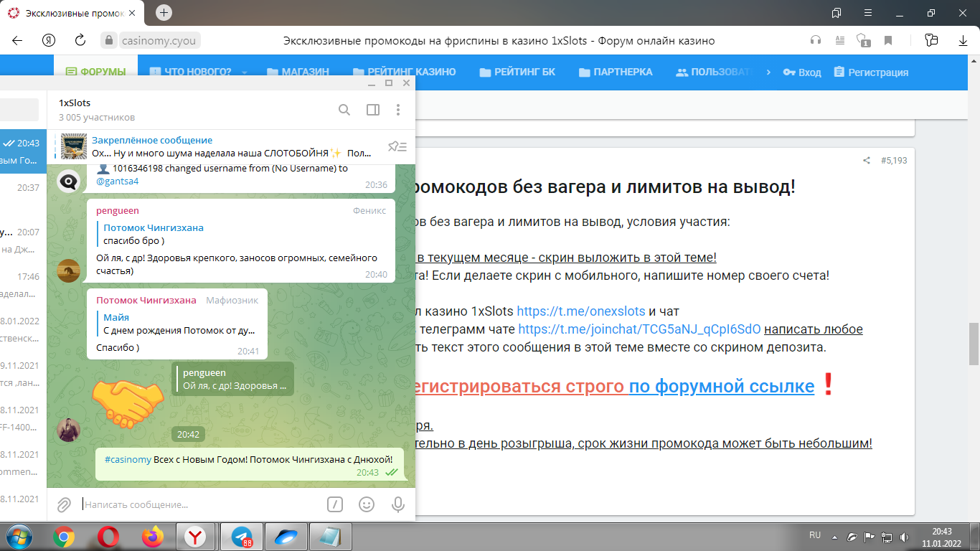Open the browser tab groups icon

tap(836, 13)
